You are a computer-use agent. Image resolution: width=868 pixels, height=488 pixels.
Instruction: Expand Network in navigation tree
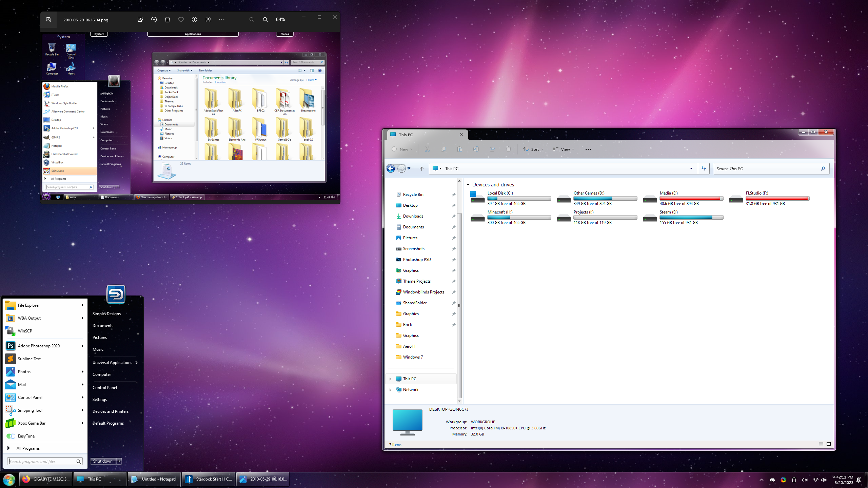point(390,390)
